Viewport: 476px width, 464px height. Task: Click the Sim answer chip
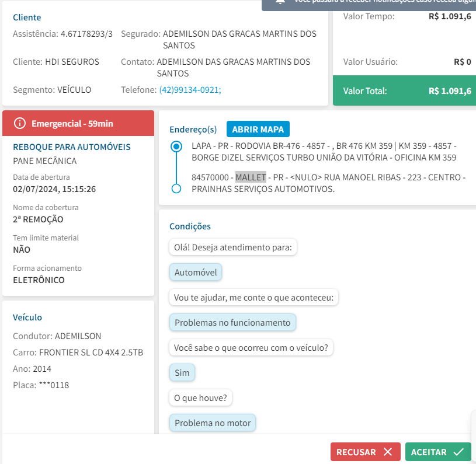(182, 372)
